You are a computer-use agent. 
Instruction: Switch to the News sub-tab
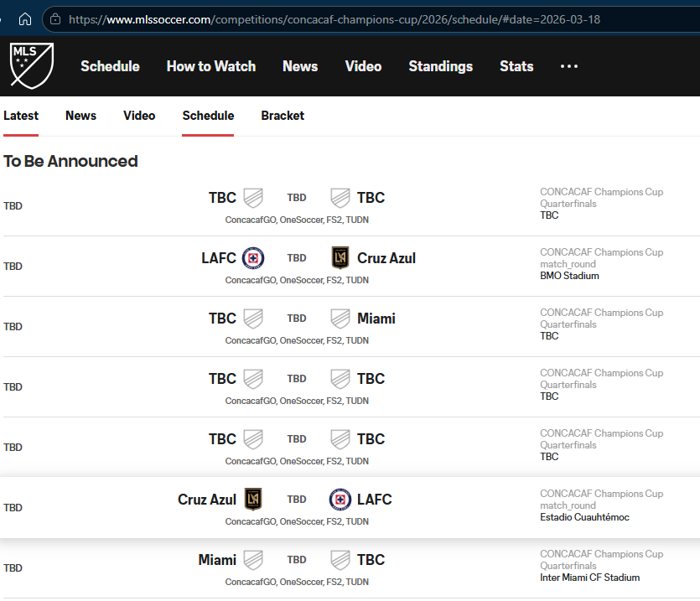(80, 116)
